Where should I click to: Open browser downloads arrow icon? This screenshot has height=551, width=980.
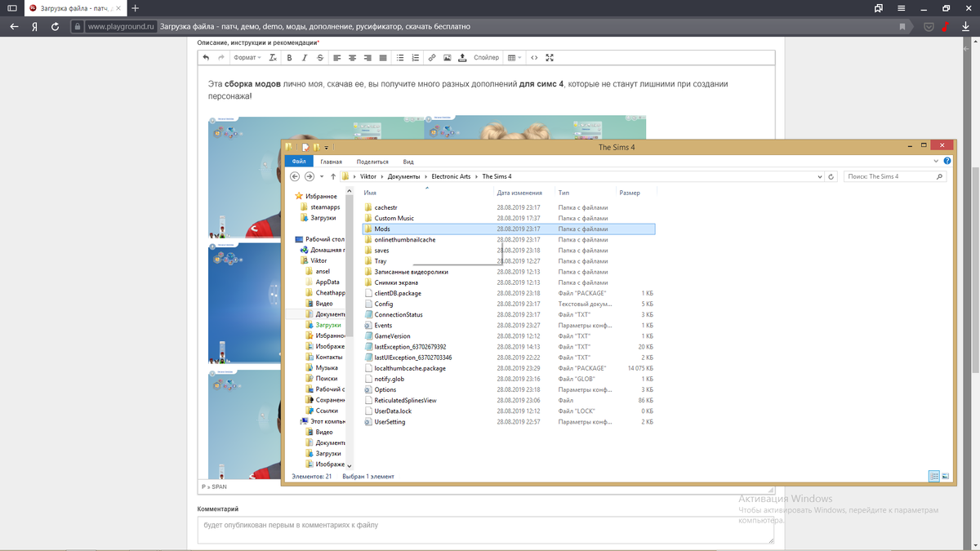click(966, 26)
